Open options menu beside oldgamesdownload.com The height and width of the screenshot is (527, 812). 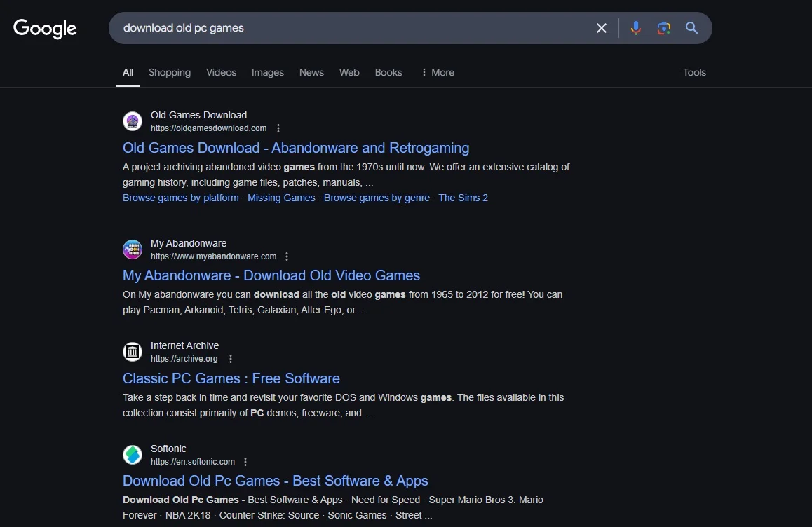click(278, 128)
